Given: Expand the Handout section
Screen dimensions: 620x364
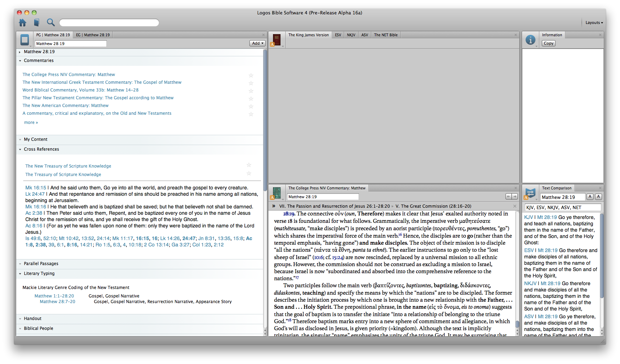Looking at the screenshot, I should coord(20,319).
